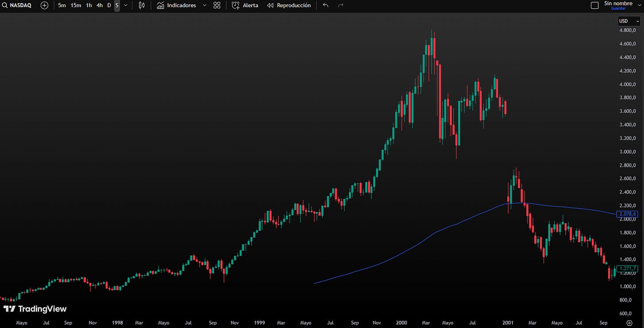This screenshot has width=644, height=328.
Task: Click the 2000 label on time axis
Action: click(401, 323)
